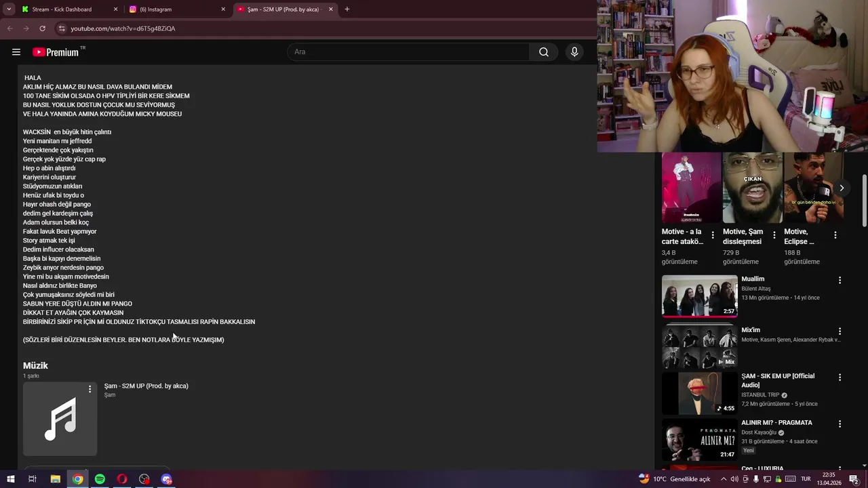Open more options for ŞAM - SIK EM UP
This screenshot has width=868, height=488.
point(840,377)
